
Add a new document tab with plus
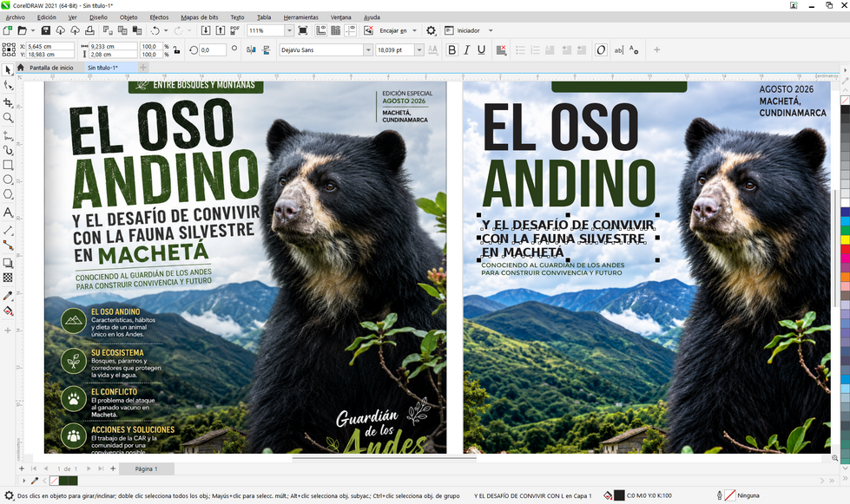[142, 68]
